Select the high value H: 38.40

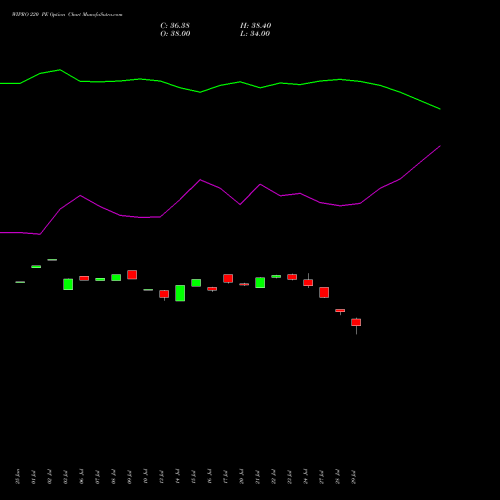tap(256, 26)
